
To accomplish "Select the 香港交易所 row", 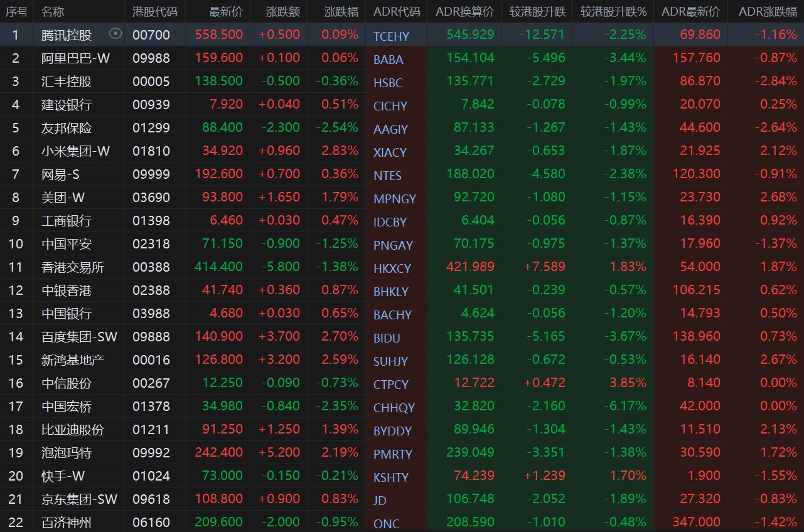I will pos(73,267).
